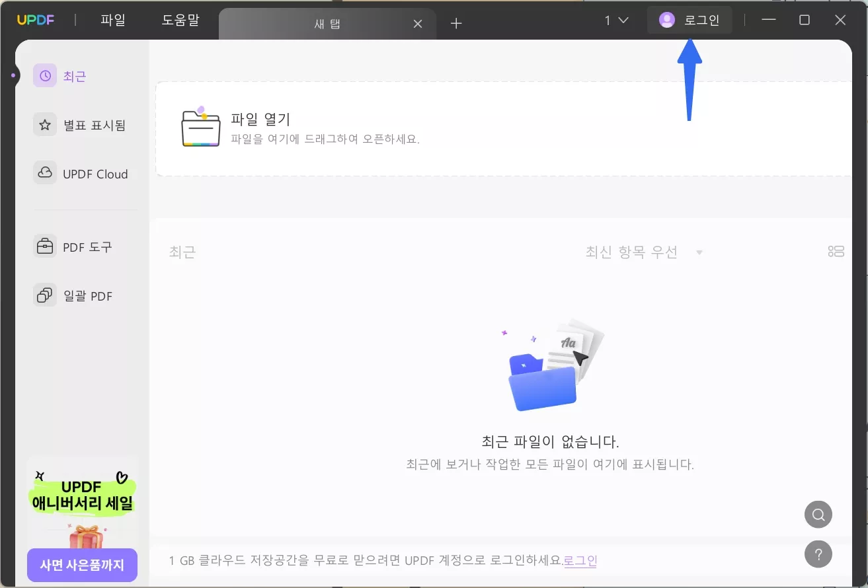Select 최근 in the sidebar

click(x=61, y=76)
